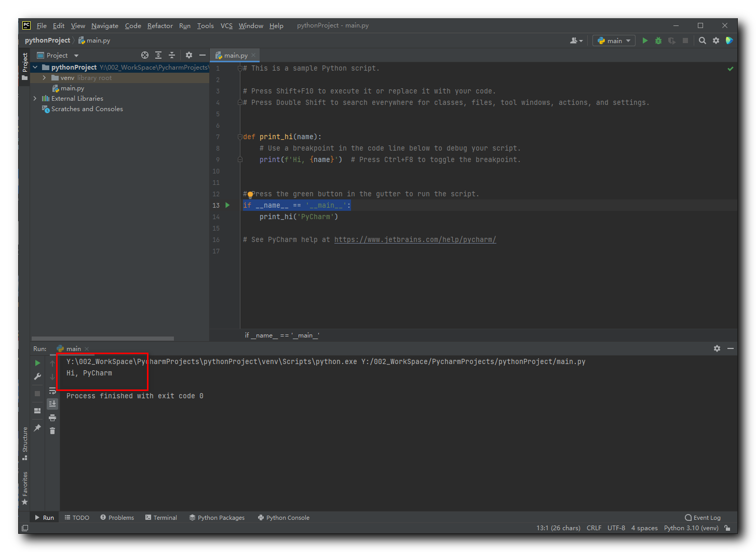Click 'Python 3.10 (venv)' interpreter in status bar
756x552 pixels.
point(691,528)
